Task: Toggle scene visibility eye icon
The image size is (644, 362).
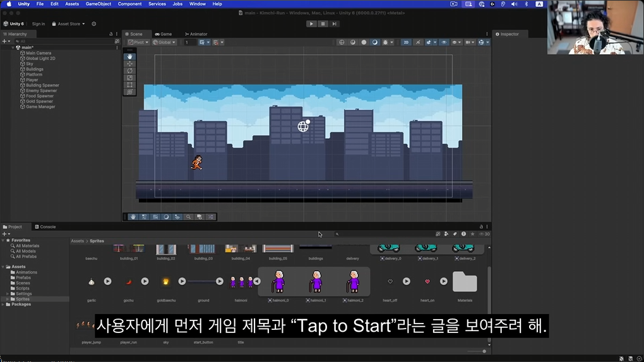Action: (444, 42)
